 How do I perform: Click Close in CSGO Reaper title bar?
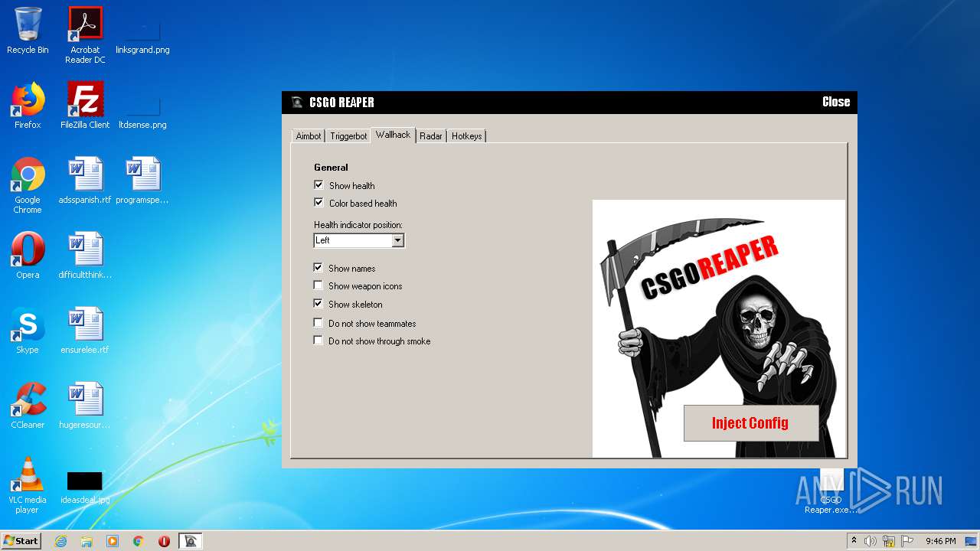pos(836,102)
